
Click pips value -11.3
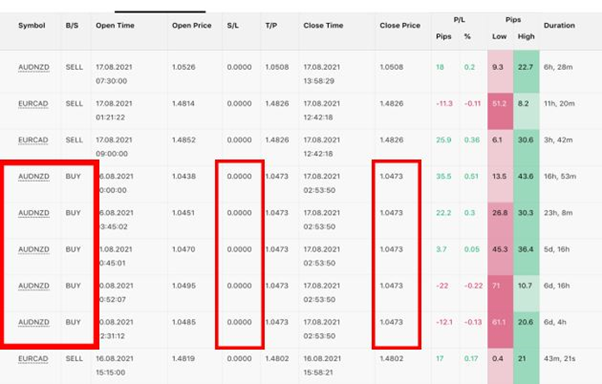[444, 104]
